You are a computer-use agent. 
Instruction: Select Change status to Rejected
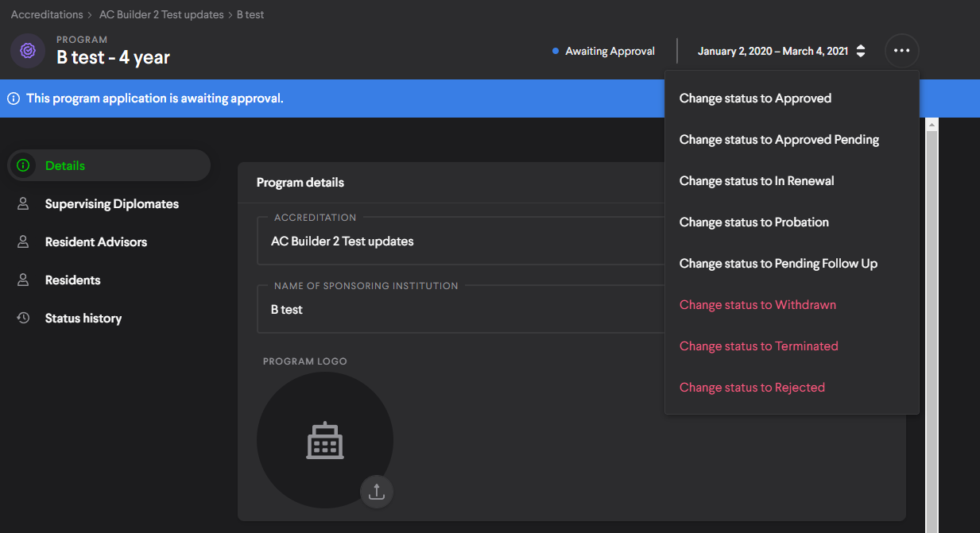[752, 388]
